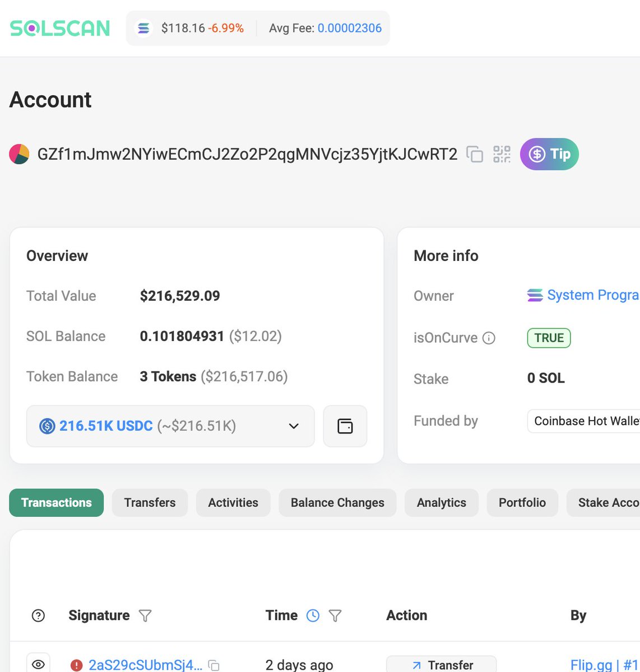The image size is (640, 672).
Task: Open the wallet icon button
Action: (345, 426)
